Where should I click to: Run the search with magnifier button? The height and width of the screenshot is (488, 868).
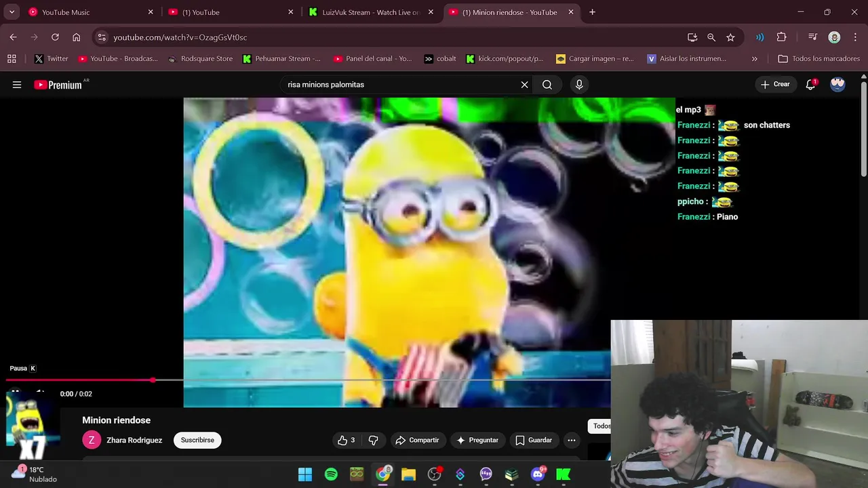(x=547, y=85)
